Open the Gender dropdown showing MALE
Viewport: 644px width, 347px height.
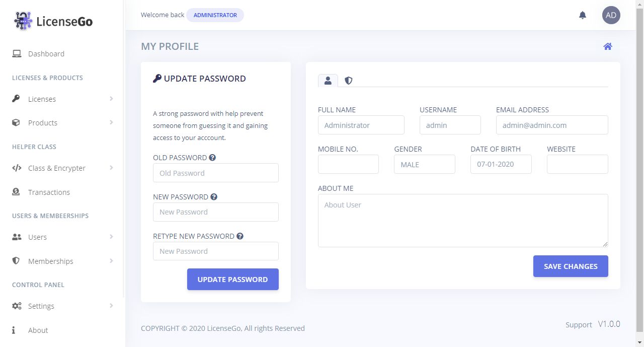(x=425, y=164)
